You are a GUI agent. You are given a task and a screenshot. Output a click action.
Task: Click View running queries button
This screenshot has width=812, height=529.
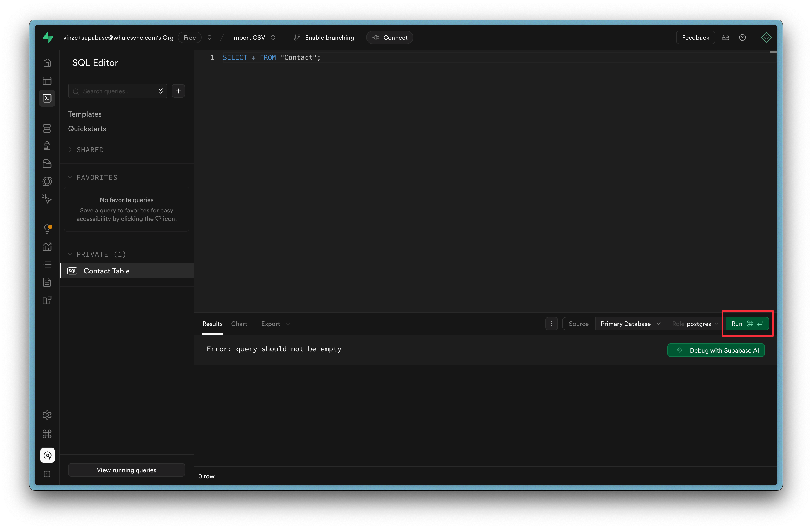point(127,470)
